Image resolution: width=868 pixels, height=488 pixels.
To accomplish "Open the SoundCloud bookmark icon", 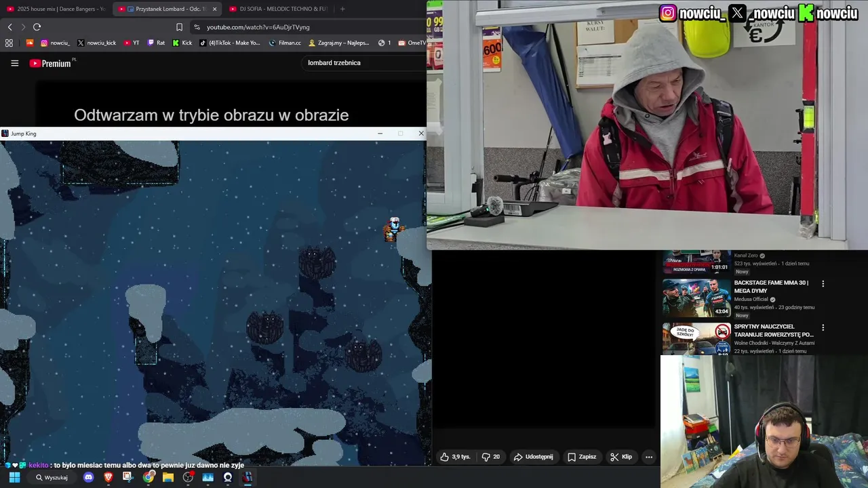I will (x=29, y=43).
